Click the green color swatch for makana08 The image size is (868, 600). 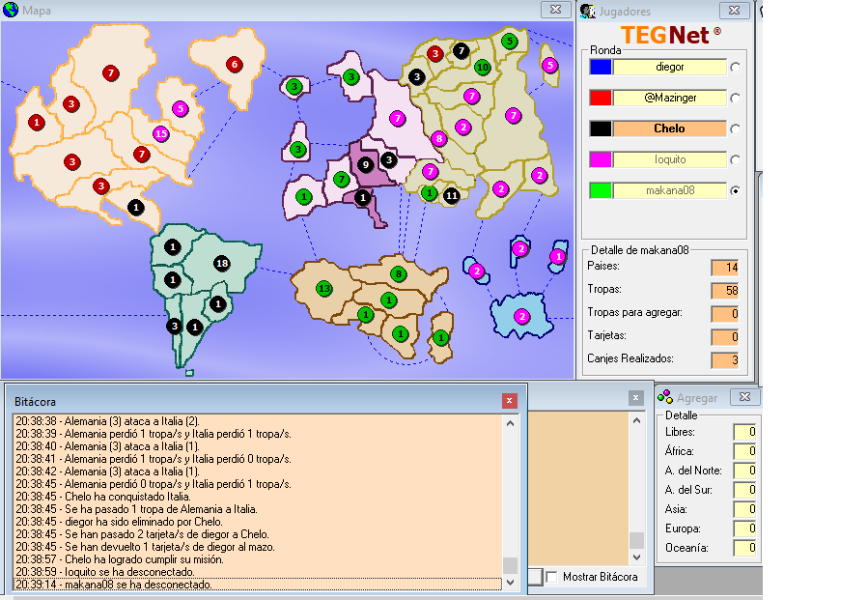(x=601, y=190)
